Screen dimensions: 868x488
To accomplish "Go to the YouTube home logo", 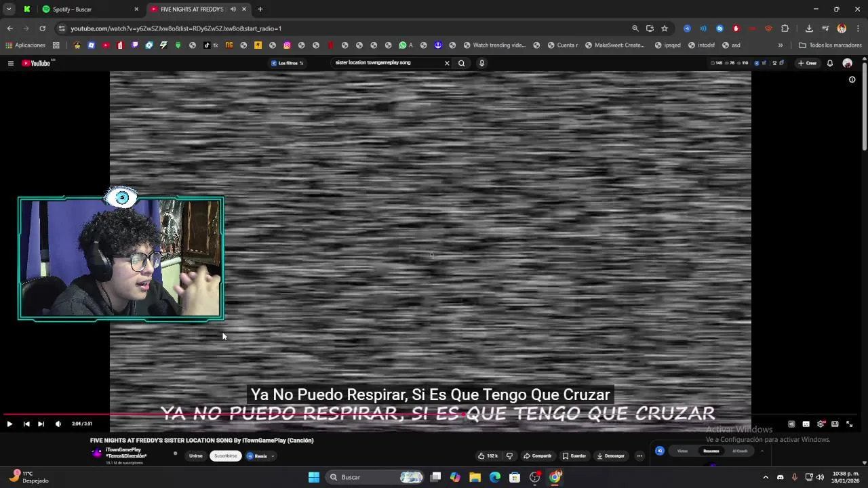I will coord(37,63).
